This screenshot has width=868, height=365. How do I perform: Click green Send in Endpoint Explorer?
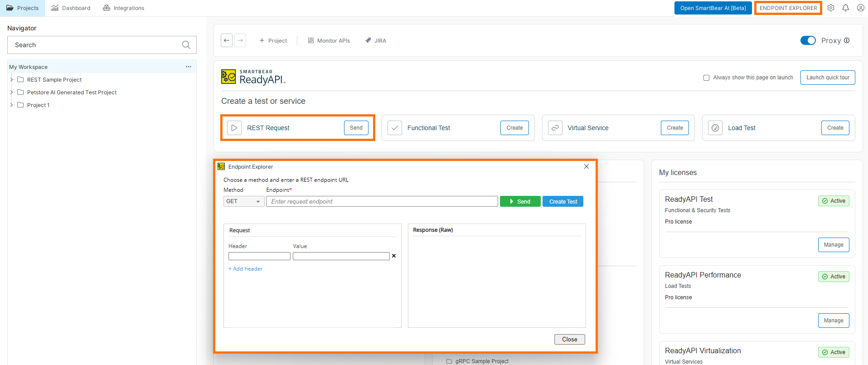click(x=520, y=201)
